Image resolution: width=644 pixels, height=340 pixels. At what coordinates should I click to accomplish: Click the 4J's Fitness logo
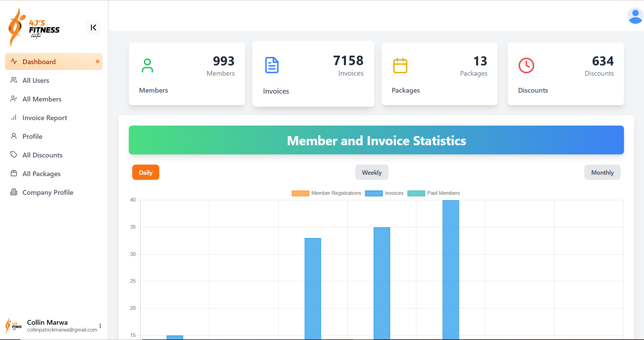[x=34, y=27]
